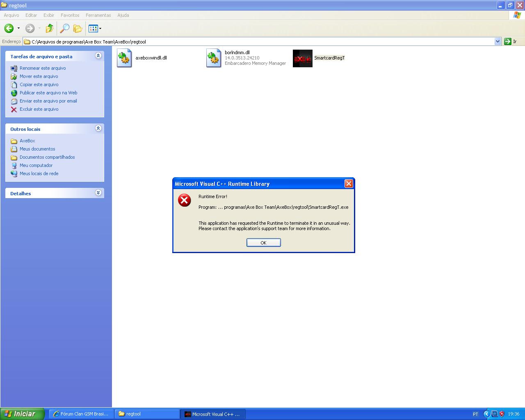Collapse the Outros locais panel
The width and height of the screenshot is (525, 420).
point(98,128)
